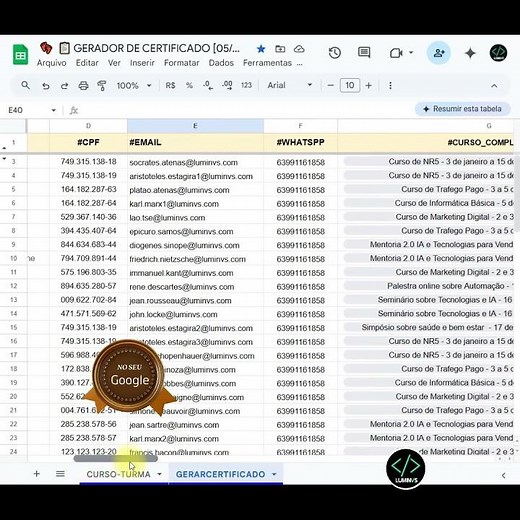Screen dimensions: 520x520
Task: Format as percent
Action: click(189, 85)
